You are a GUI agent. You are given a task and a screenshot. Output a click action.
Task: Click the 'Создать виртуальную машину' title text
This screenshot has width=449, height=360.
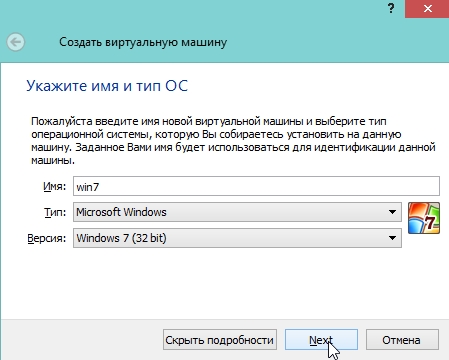tap(143, 42)
